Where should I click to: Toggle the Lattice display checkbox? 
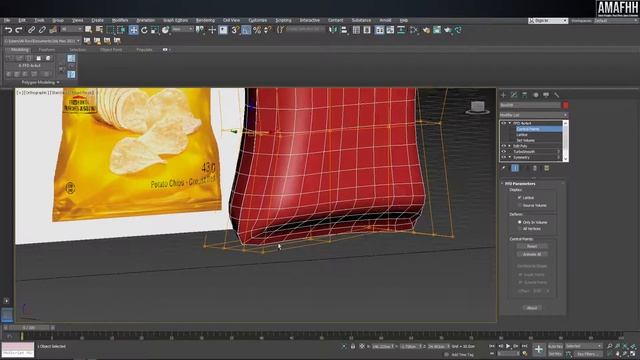(520, 198)
